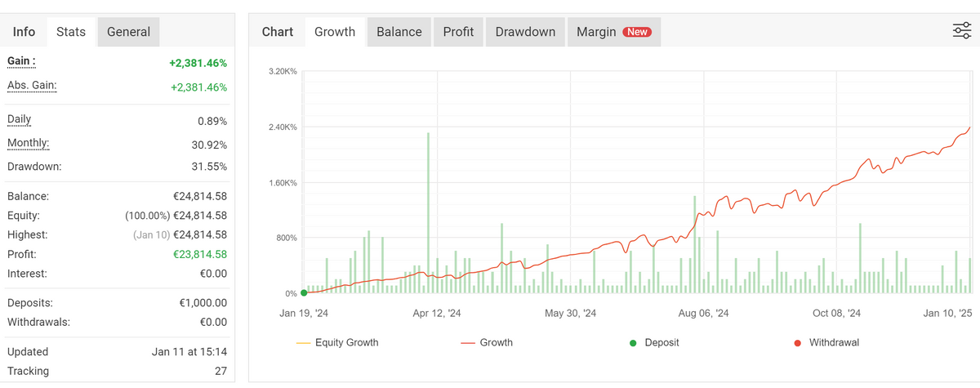
Task: Select the Growth chart tab
Action: coord(335,32)
